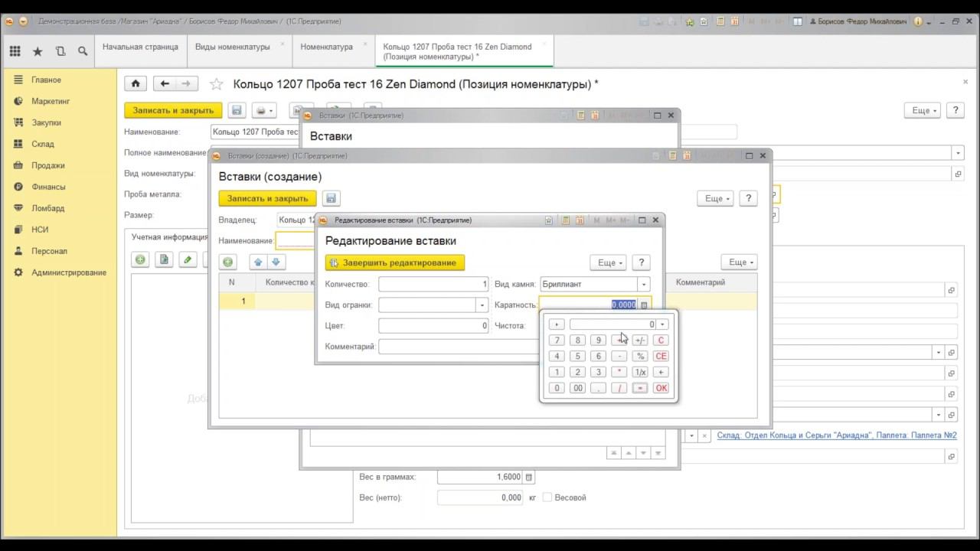Screen dimensions: 980x551
Task: Click the copy document icon beside the pencil
Action: [163, 259]
